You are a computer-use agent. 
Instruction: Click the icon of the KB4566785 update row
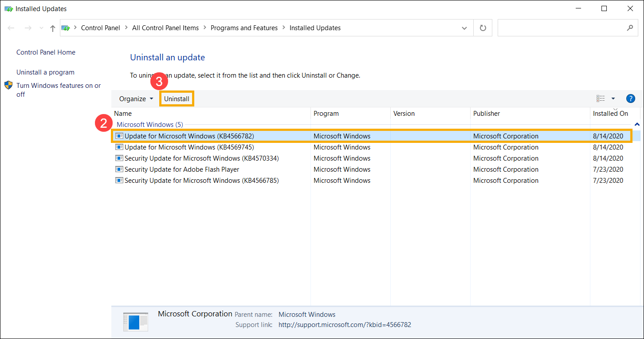[x=119, y=180]
